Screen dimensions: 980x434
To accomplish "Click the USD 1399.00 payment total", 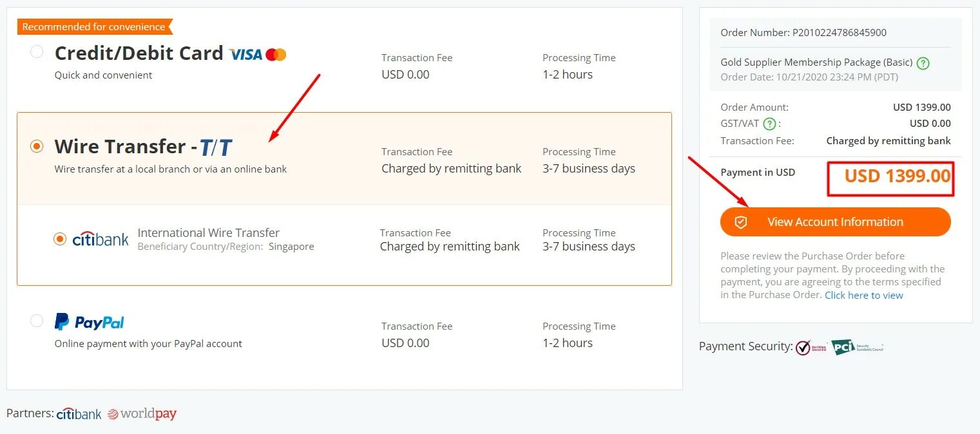I will coord(897,176).
